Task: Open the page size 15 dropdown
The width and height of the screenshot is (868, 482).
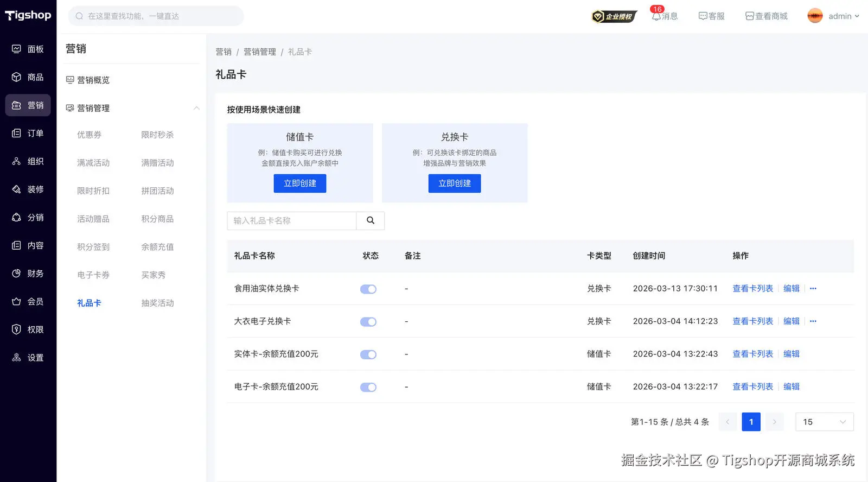Action: (x=824, y=422)
